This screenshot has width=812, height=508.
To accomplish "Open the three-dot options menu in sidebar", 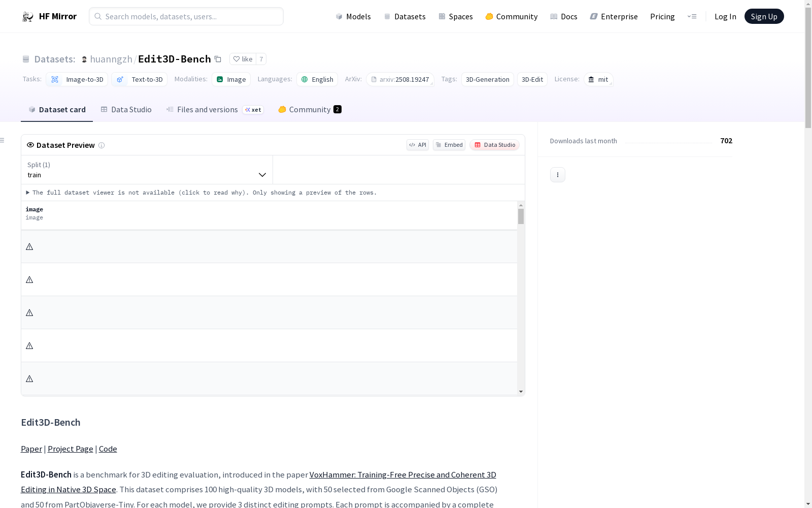I will click(558, 175).
